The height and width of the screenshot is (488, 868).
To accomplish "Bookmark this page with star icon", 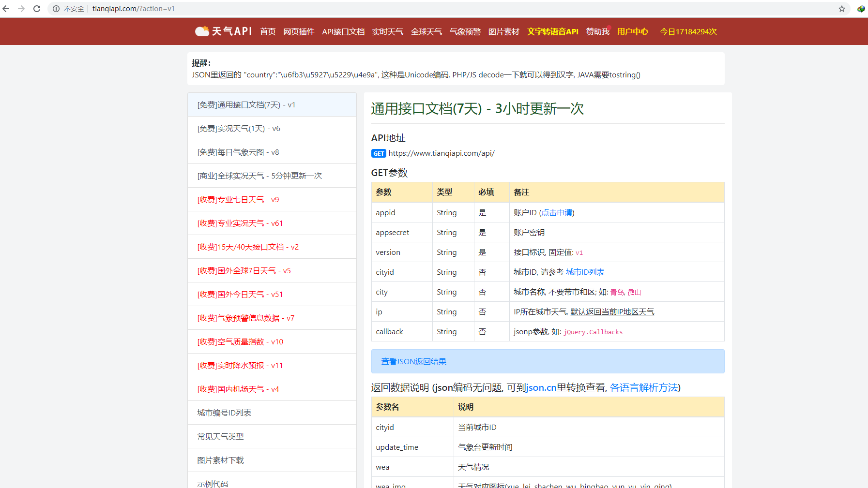I will pyautogui.click(x=842, y=9).
